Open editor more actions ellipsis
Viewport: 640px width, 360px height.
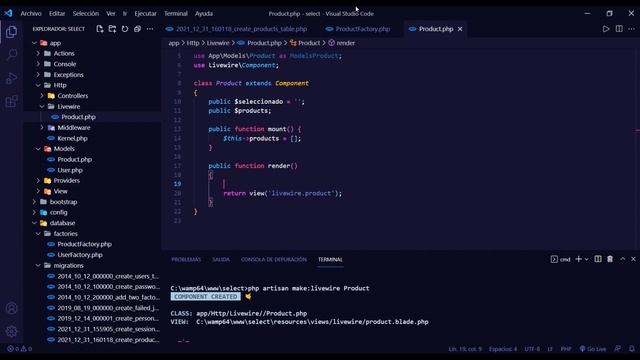[x=631, y=29]
